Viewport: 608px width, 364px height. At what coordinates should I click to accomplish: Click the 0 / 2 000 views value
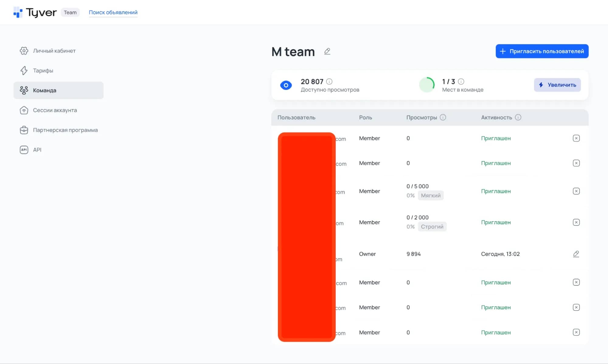pos(418,218)
